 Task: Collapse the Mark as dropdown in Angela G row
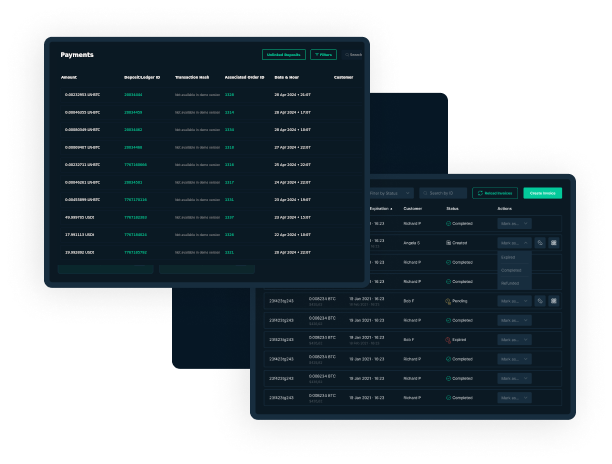tap(514, 243)
